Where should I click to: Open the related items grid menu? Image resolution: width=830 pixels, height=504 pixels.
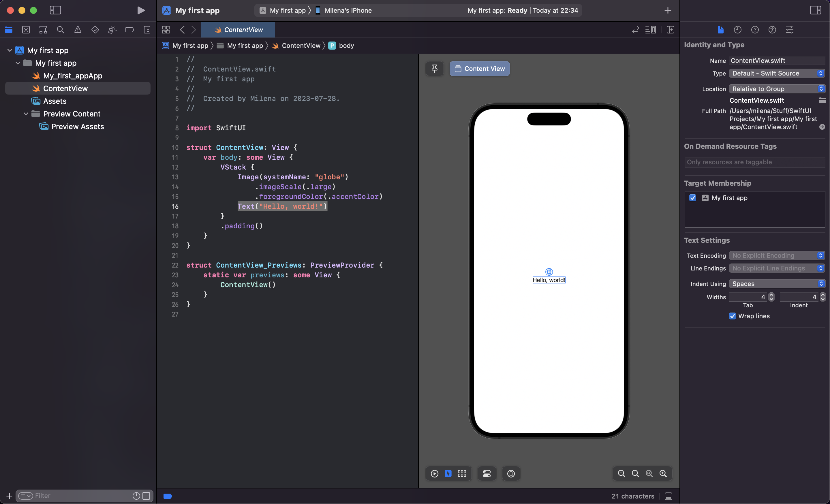click(x=166, y=30)
